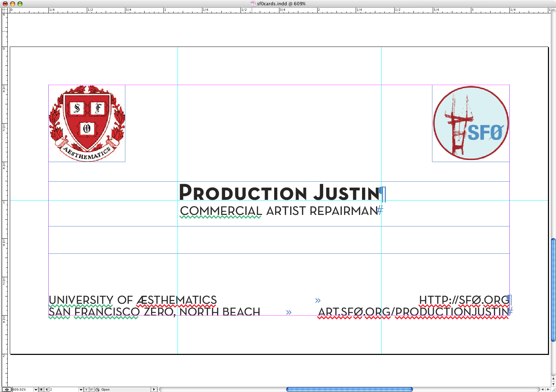
Task: Click the show structure pane button
Action: (7, 390)
